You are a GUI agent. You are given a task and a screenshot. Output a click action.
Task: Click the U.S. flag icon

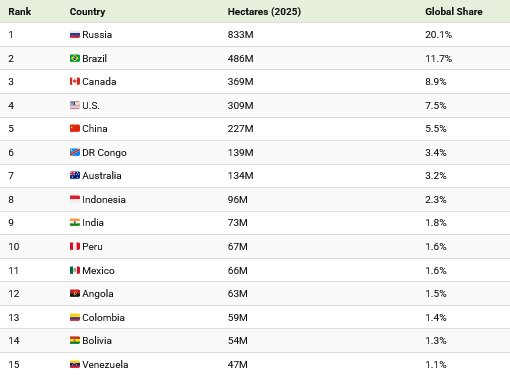point(75,105)
